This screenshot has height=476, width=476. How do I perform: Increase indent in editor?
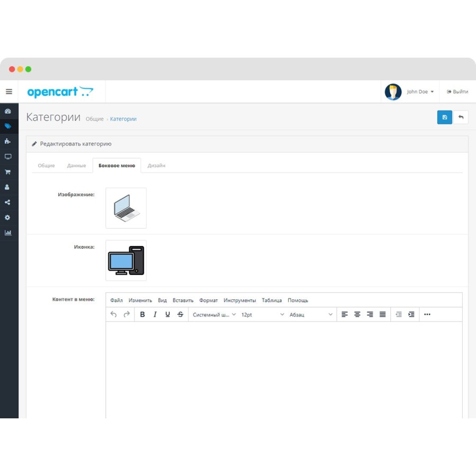(x=411, y=314)
